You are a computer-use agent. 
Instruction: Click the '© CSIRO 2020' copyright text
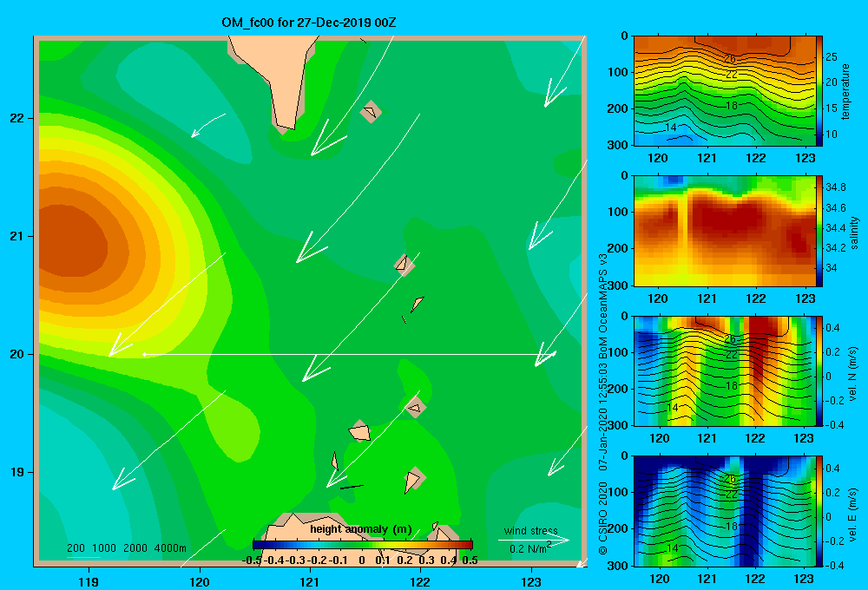603,518
